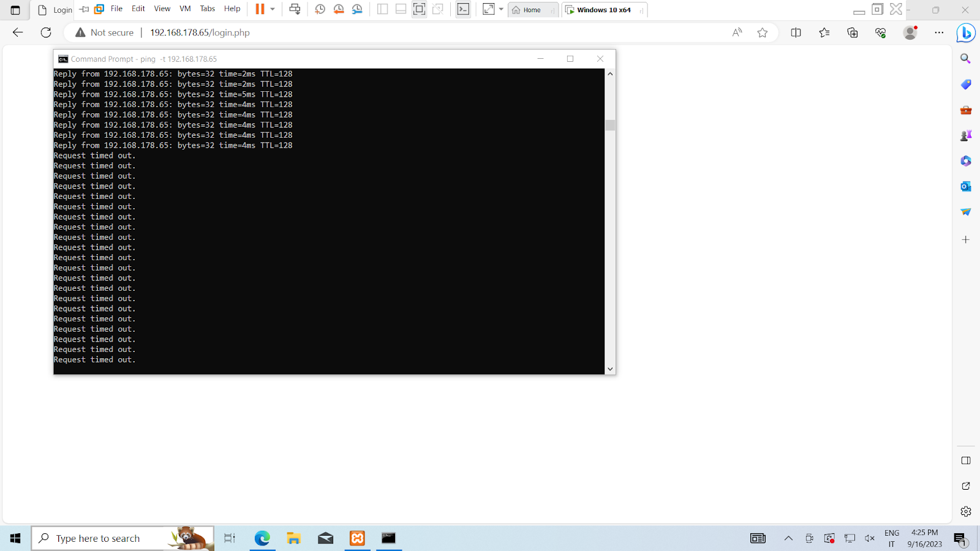Toggle the VMware library sidebar icon

[x=382, y=9]
